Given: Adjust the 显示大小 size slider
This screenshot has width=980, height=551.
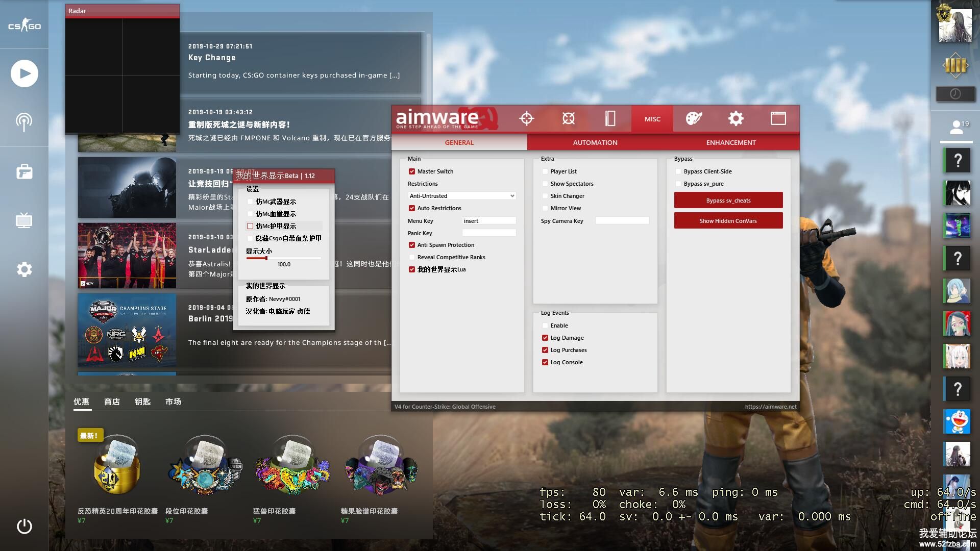Looking at the screenshot, I should [266, 258].
